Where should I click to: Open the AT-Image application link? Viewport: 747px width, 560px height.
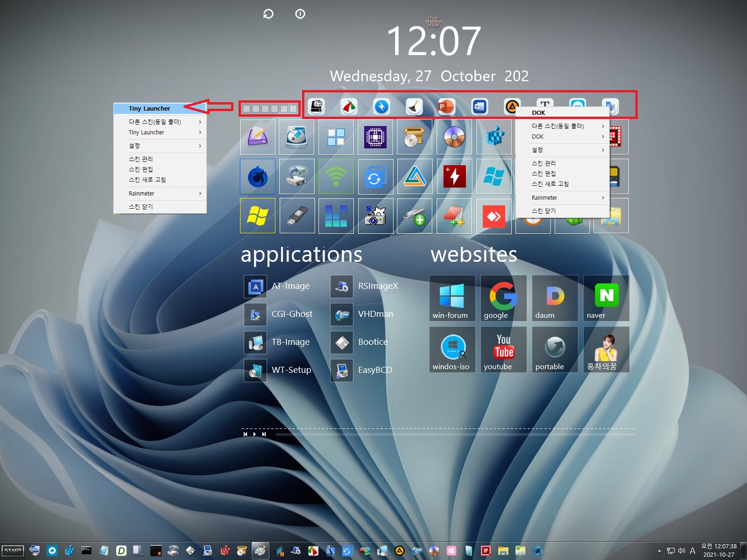click(x=277, y=286)
